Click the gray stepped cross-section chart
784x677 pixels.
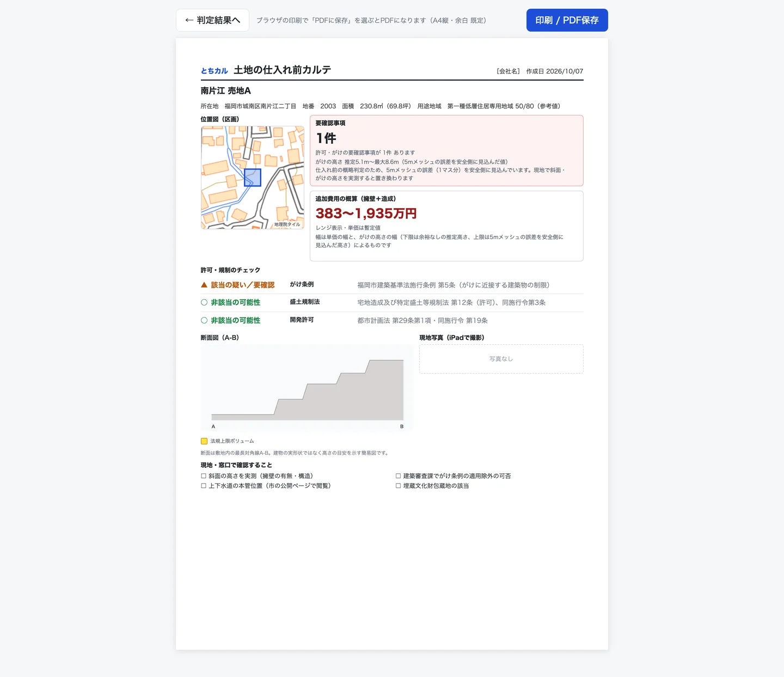[x=307, y=388]
